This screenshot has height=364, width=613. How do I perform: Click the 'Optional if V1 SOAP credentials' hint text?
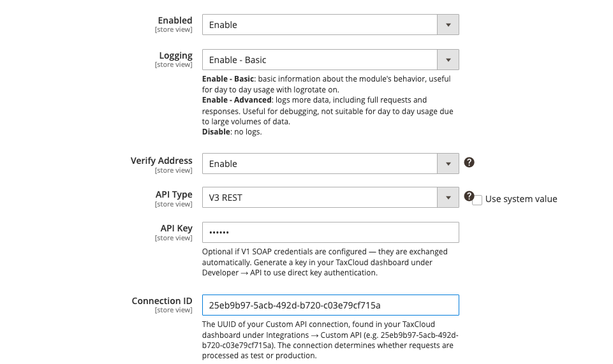pos(325,262)
